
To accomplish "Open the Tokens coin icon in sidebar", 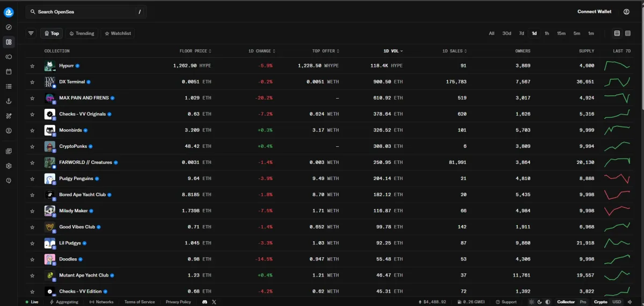I will pos(9,57).
